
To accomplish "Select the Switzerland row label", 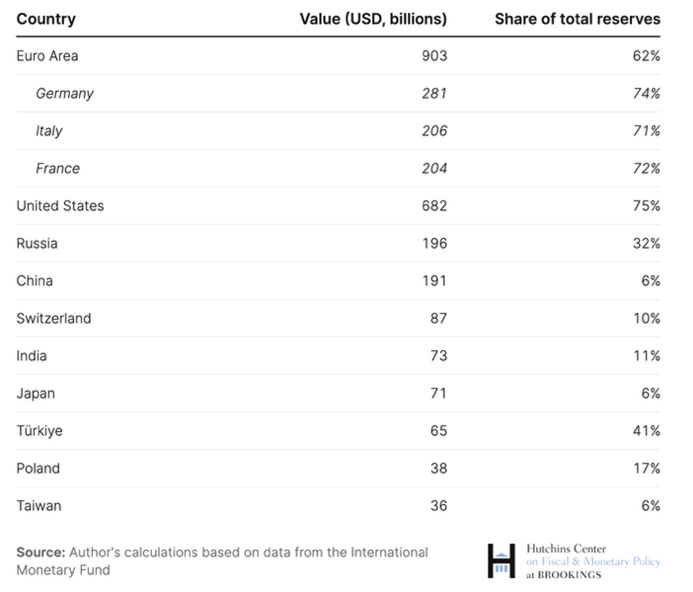I will (54, 318).
